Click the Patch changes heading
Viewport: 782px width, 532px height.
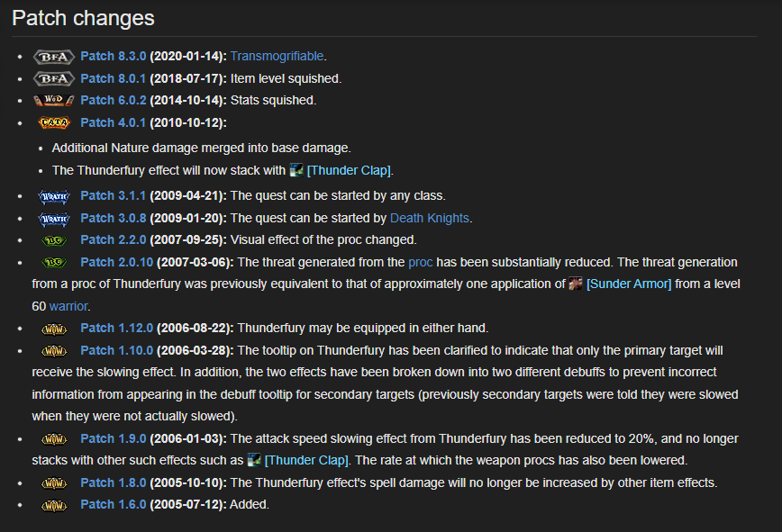pyautogui.click(x=83, y=18)
